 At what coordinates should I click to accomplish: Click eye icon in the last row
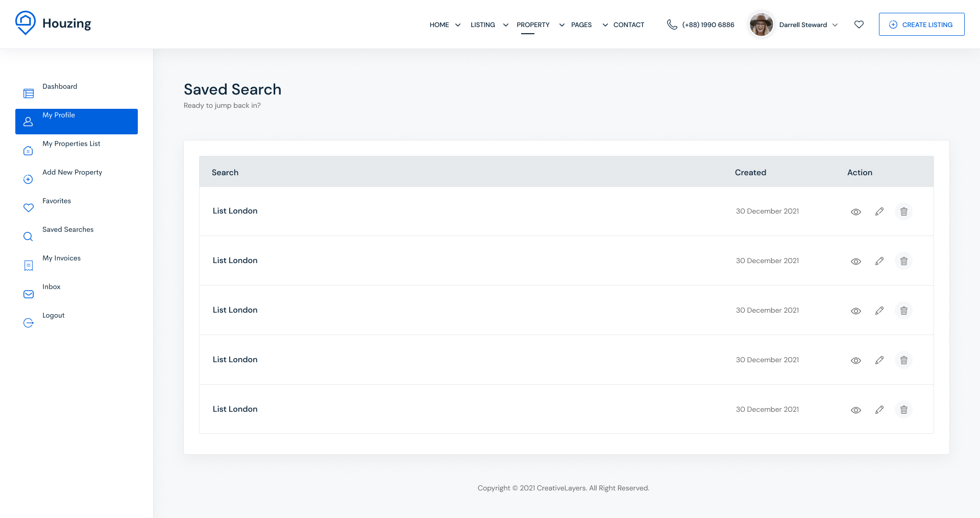(856, 410)
